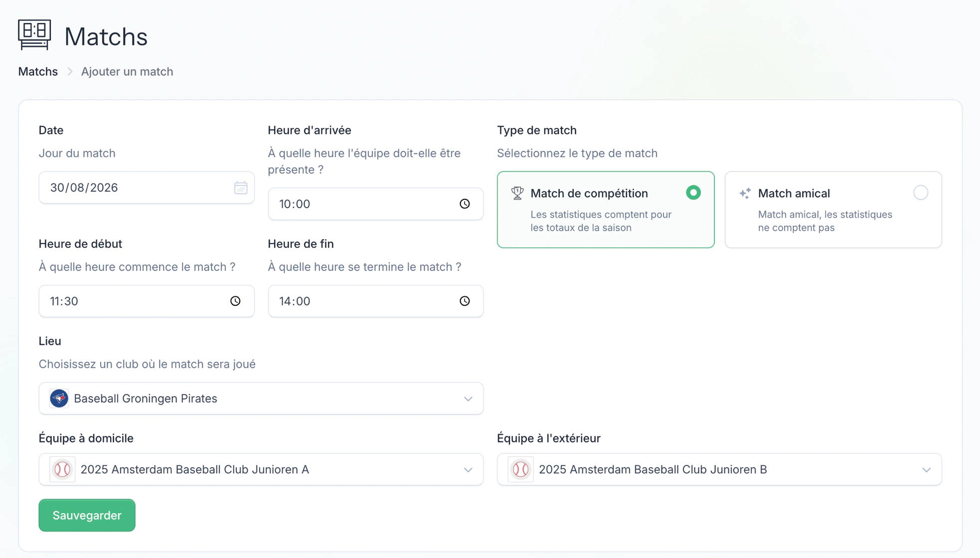This screenshot has height=558, width=980.
Task: Go to Matchs breadcrumb link
Action: click(38, 72)
